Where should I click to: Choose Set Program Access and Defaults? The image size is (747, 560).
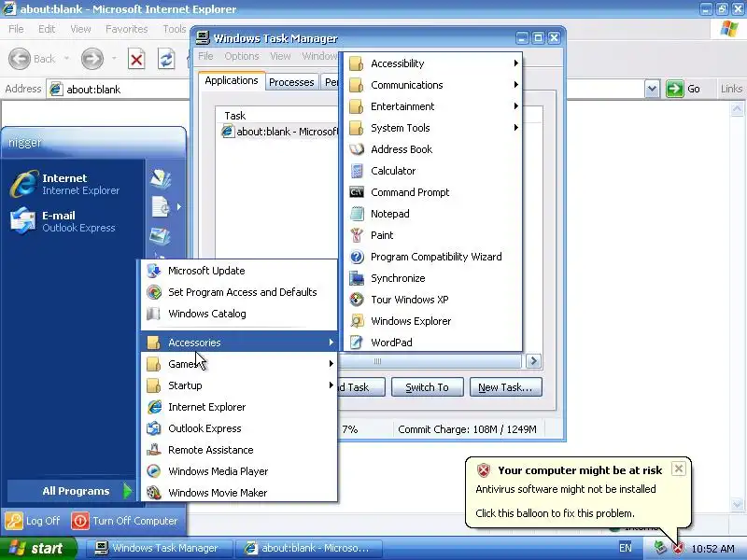(239, 292)
